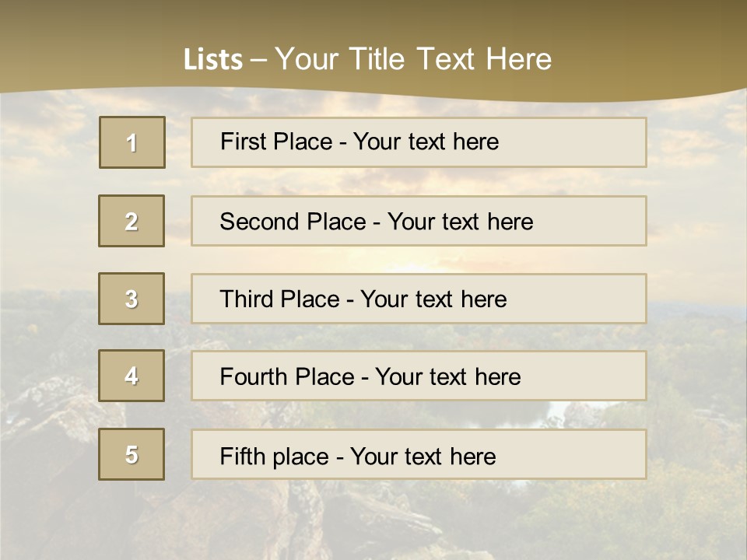Click the number 3 box

click(132, 299)
